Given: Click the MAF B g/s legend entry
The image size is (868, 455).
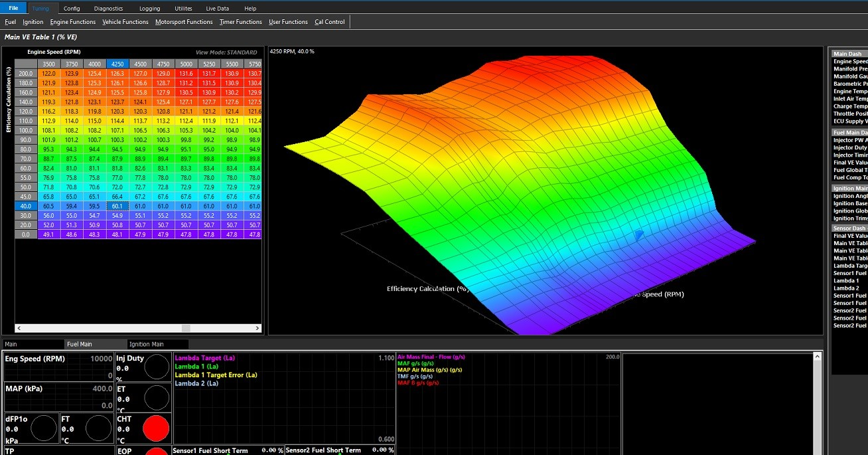Looking at the screenshot, I should click(x=418, y=383).
